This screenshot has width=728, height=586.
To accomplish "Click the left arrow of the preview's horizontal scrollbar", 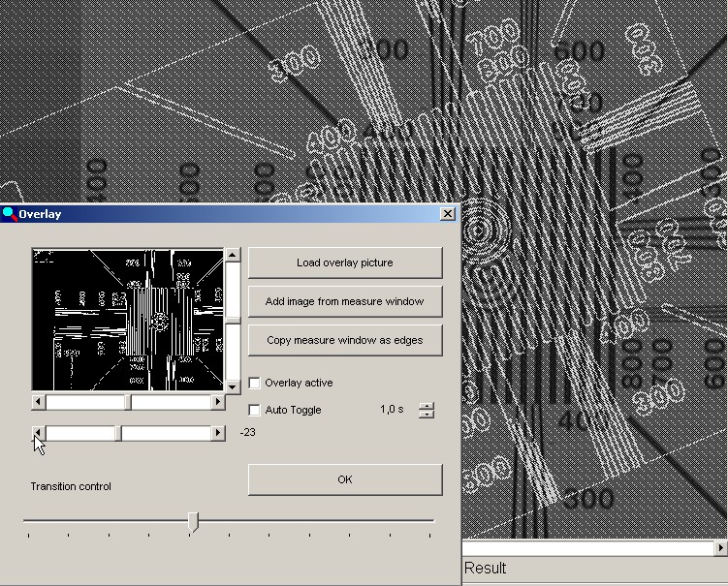I will (x=39, y=402).
